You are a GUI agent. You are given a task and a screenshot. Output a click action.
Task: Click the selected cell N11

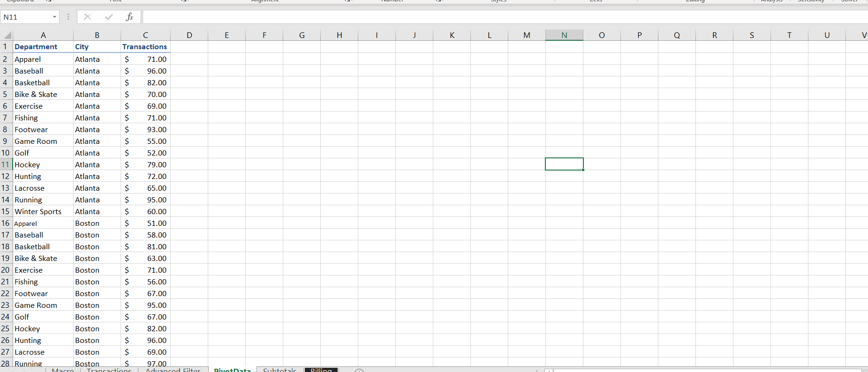pyautogui.click(x=565, y=164)
